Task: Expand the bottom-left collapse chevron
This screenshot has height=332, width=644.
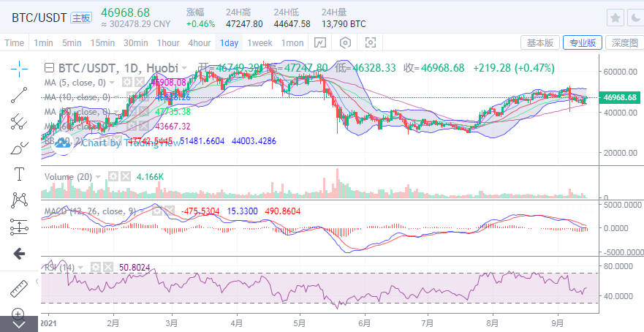Action: click(19, 323)
